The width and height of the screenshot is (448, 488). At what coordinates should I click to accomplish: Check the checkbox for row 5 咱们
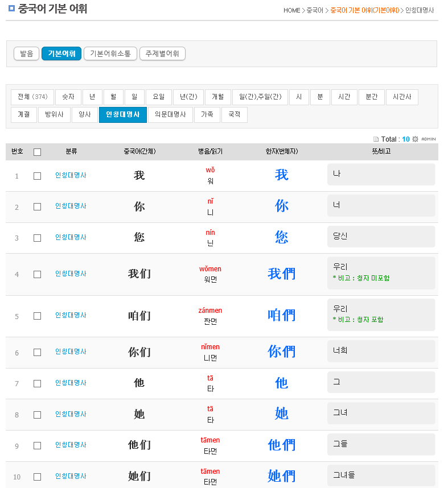pyautogui.click(x=38, y=316)
